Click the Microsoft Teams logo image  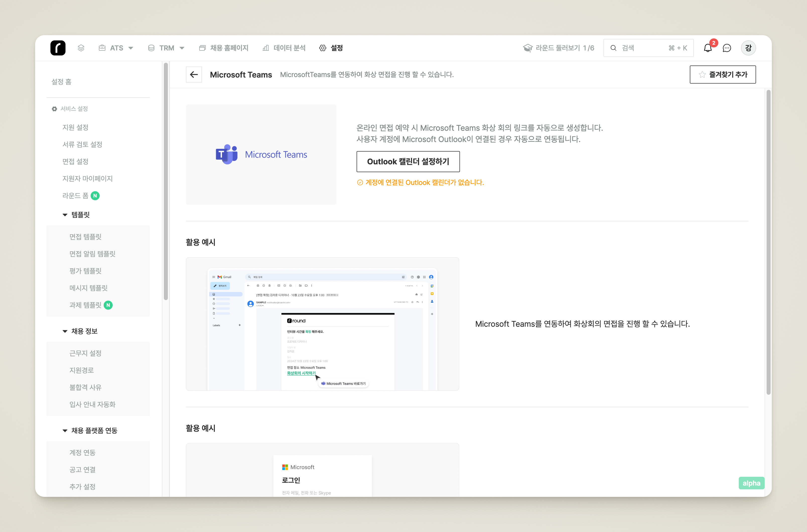pos(261,154)
